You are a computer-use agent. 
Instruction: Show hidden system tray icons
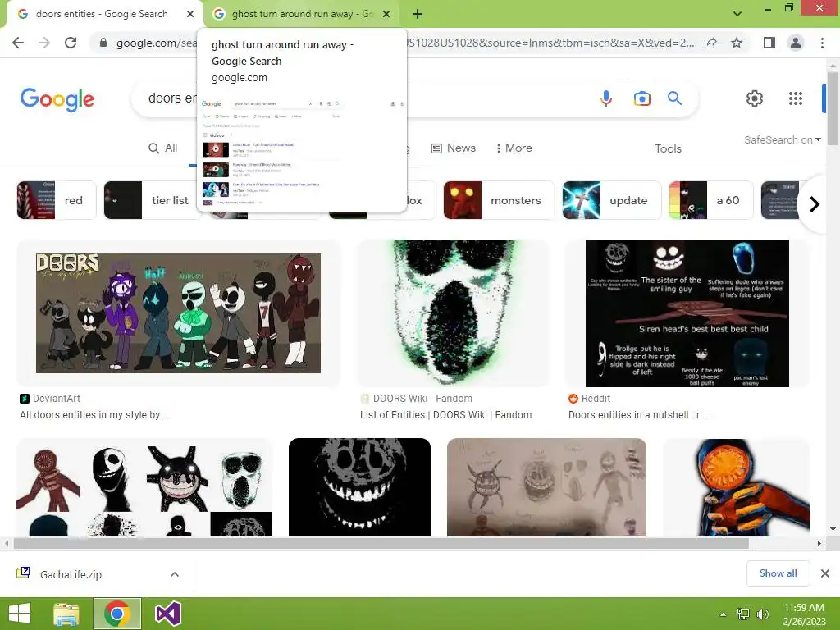point(724,614)
